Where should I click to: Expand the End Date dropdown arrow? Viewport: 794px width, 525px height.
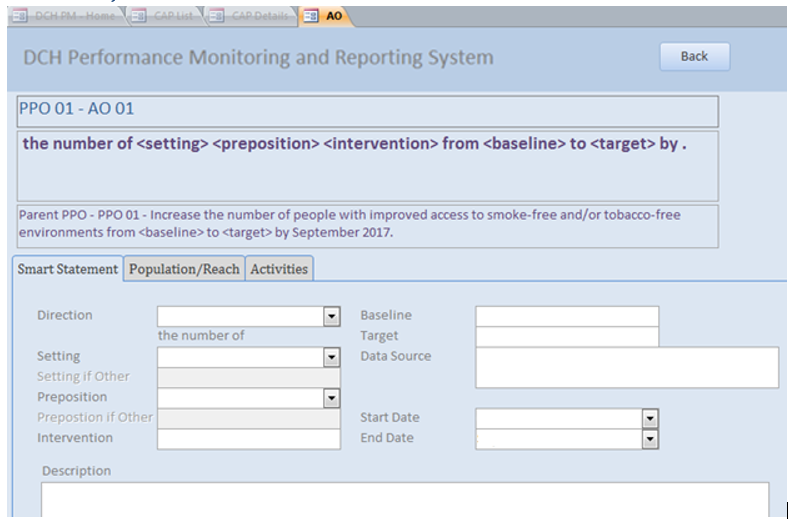pyautogui.click(x=650, y=439)
